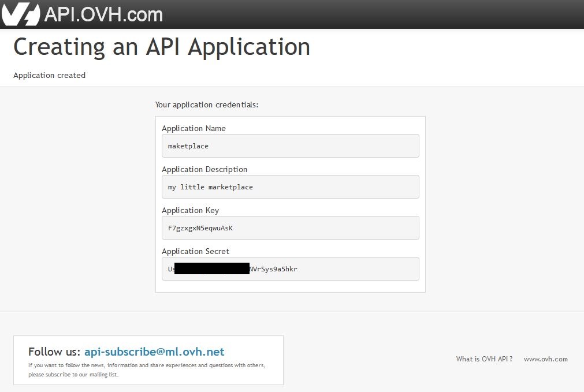Open the What is OVH API? link
Image resolution: width=584 pixels, height=392 pixels.
(484, 359)
